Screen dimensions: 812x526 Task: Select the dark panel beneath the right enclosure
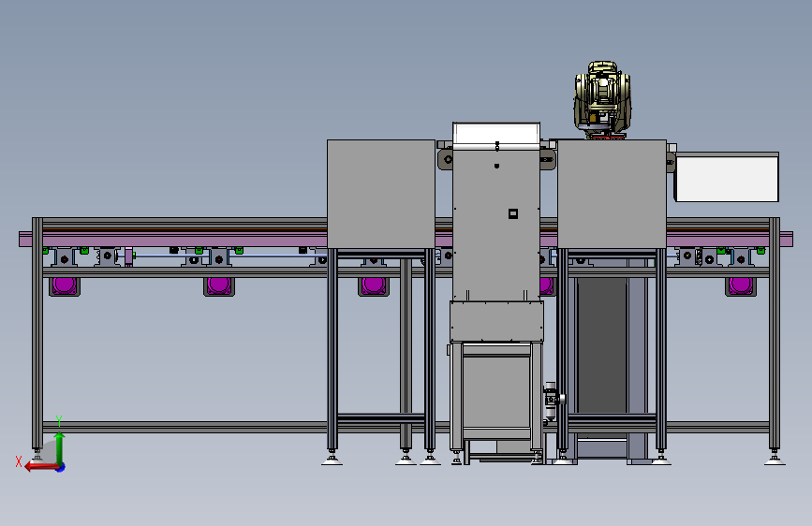(x=602, y=346)
